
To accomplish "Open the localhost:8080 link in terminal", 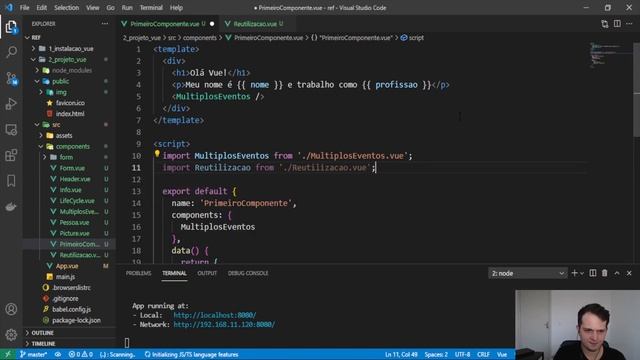I will pyautogui.click(x=215, y=315).
